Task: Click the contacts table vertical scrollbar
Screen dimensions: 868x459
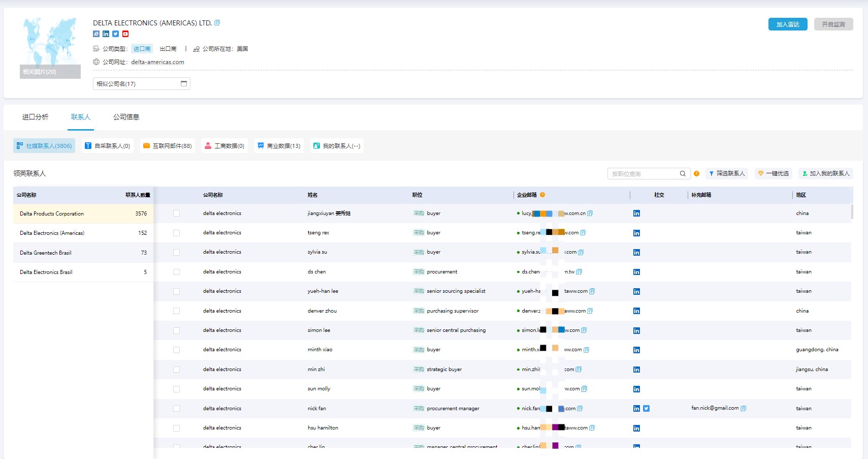Action: tap(852, 212)
